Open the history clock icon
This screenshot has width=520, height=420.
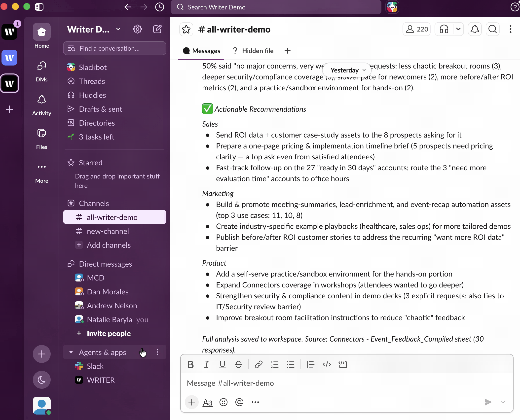click(x=159, y=7)
